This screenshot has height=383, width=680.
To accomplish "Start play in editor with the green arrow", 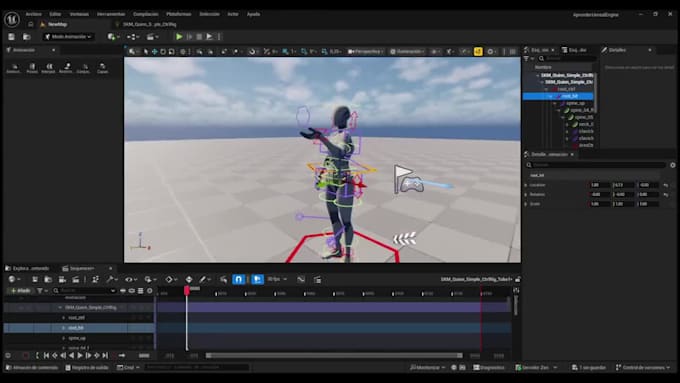I will click(179, 37).
